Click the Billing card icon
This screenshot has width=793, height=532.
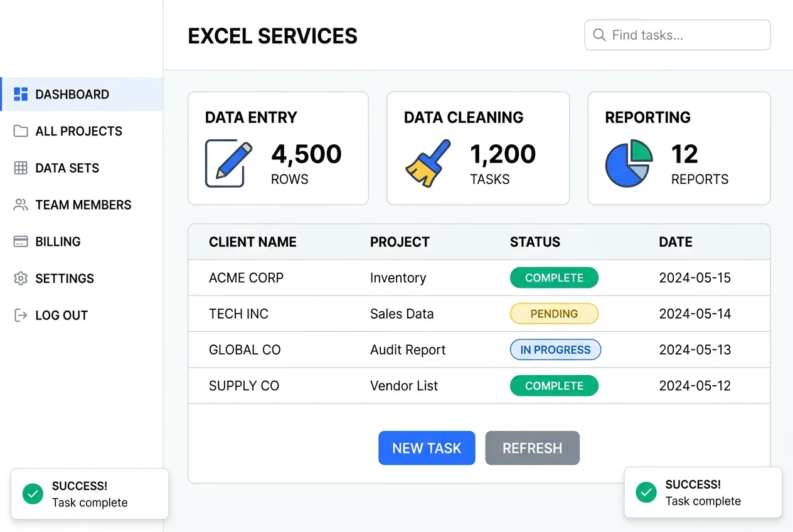pyautogui.click(x=20, y=242)
